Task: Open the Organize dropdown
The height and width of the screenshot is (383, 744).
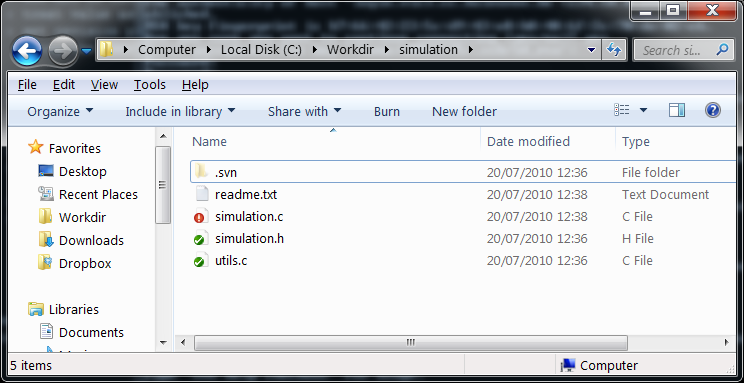Action: tap(60, 112)
